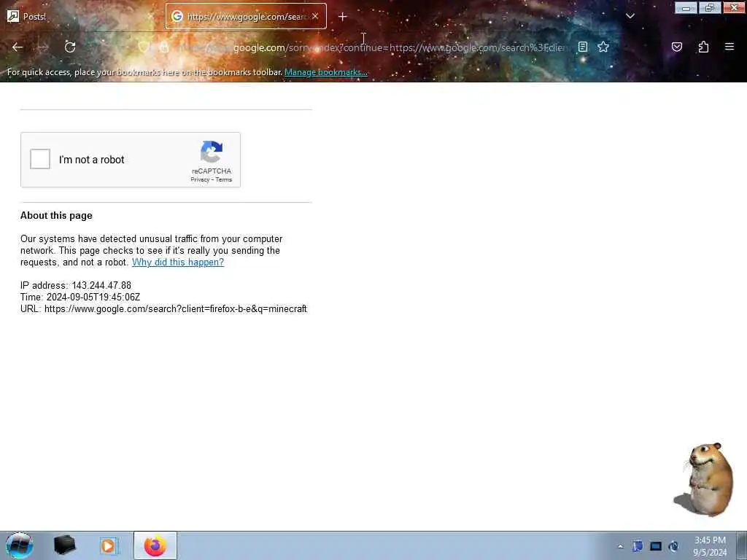Viewport: 747px width, 560px height.
Task: Open the Extensions puzzle icon
Action: pyautogui.click(x=704, y=47)
